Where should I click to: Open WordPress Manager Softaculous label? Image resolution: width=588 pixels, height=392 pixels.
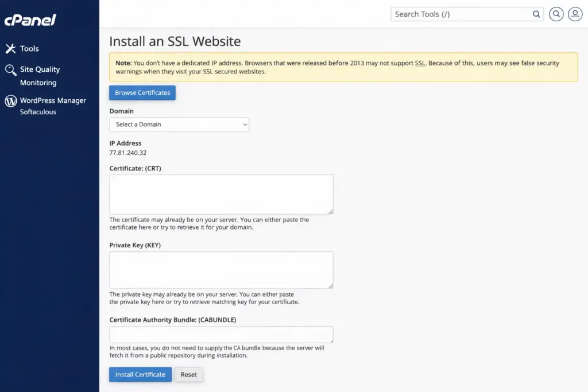[52, 106]
